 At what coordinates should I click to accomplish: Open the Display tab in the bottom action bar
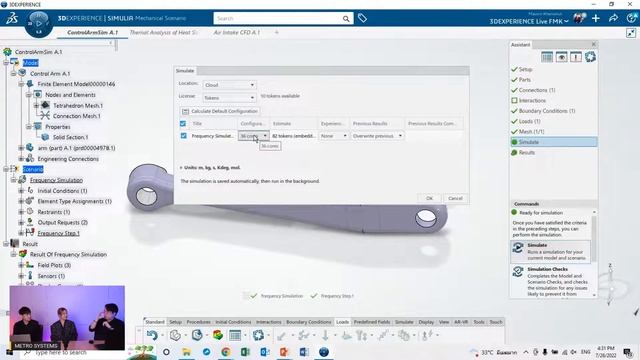[x=426, y=322]
